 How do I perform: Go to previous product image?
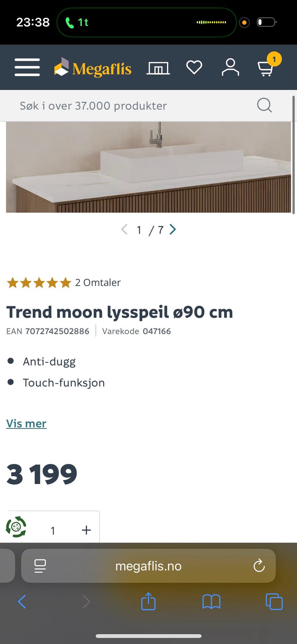124,230
